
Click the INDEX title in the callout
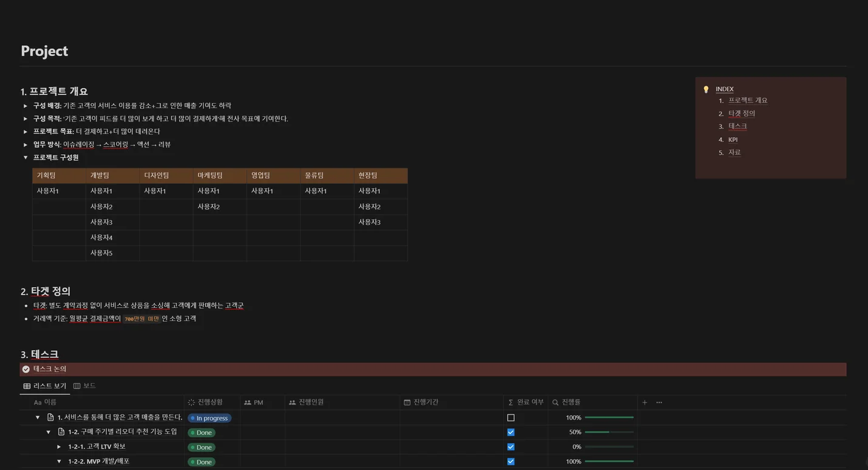click(724, 89)
